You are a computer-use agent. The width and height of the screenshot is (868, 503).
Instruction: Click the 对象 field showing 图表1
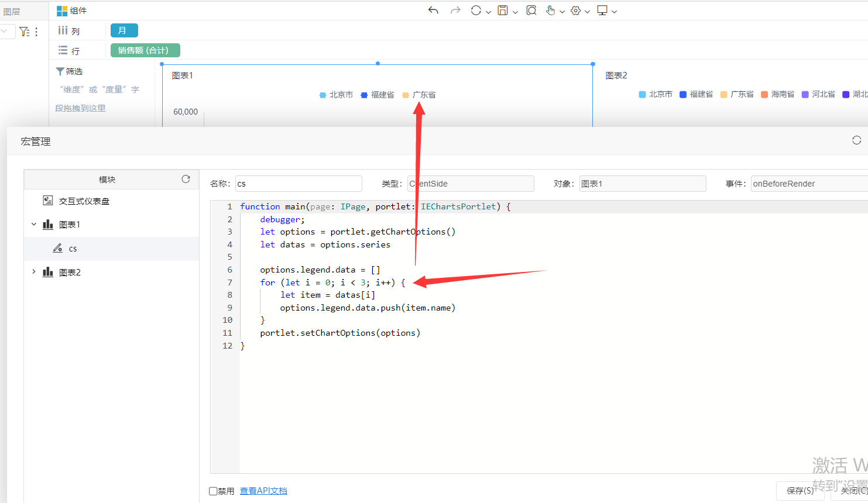pyautogui.click(x=643, y=184)
